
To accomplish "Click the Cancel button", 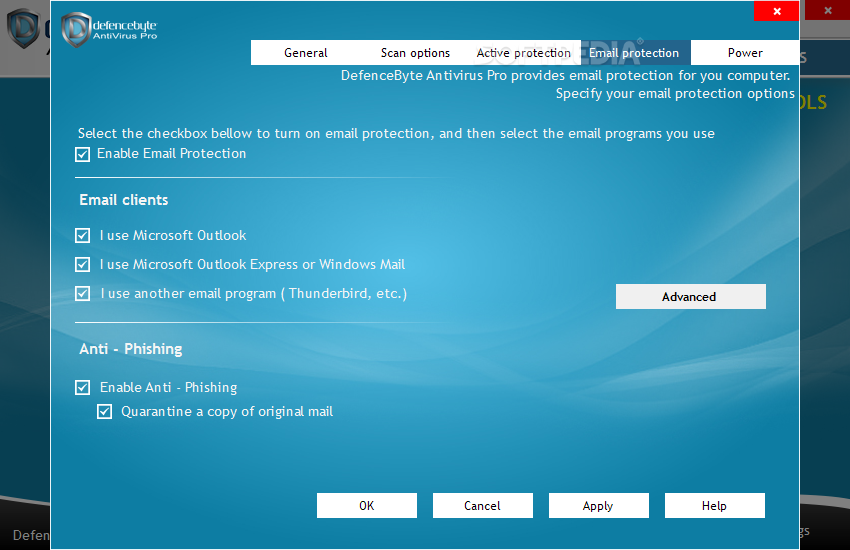I will 482,506.
